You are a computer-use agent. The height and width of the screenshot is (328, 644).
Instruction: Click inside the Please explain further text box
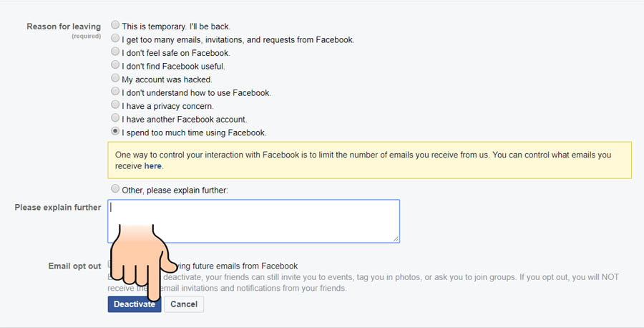click(x=253, y=221)
